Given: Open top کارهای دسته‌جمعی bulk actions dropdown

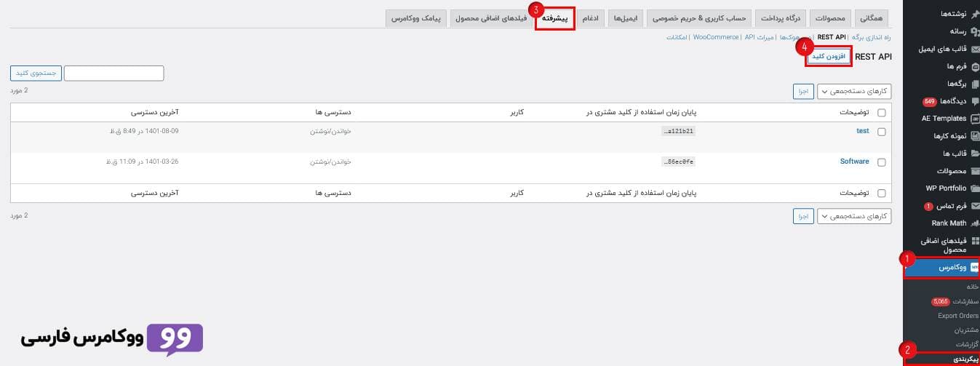Looking at the screenshot, I should pyautogui.click(x=854, y=92).
